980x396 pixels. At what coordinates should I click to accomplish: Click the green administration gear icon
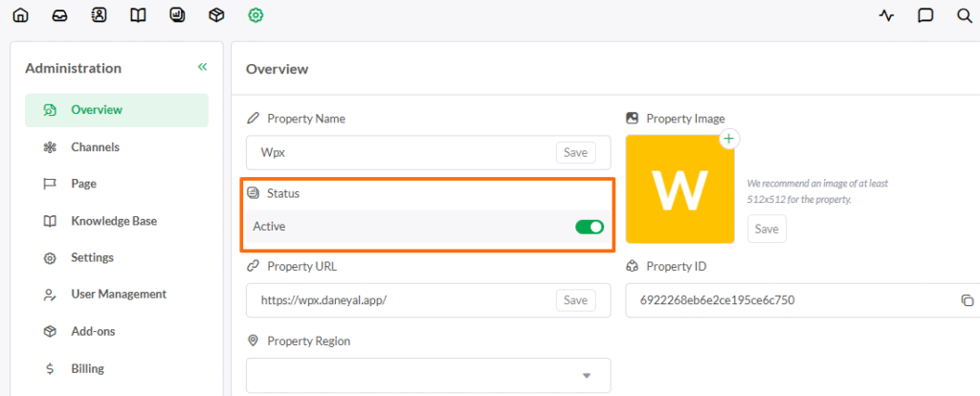[x=256, y=15]
